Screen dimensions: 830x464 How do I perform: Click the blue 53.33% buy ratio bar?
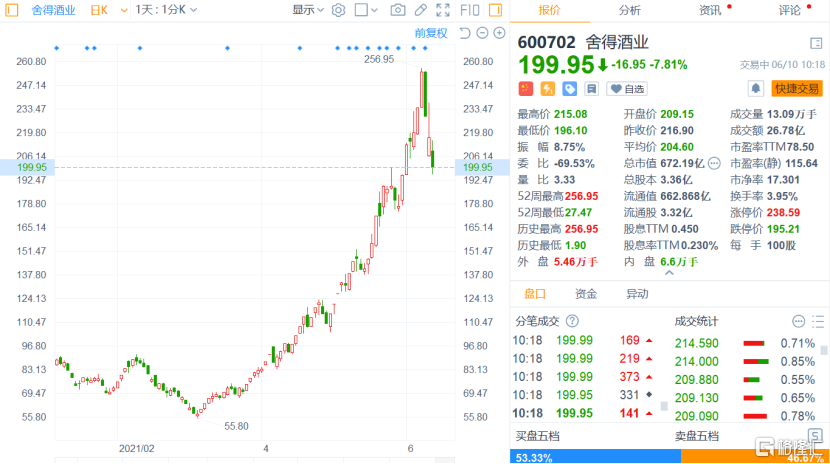point(596,457)
